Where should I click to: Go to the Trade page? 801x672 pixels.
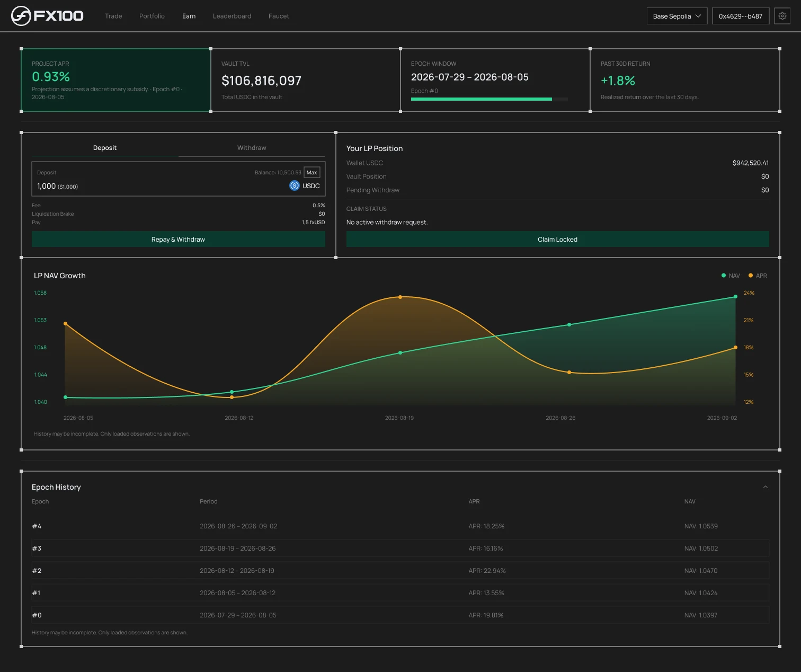[113, 16]
